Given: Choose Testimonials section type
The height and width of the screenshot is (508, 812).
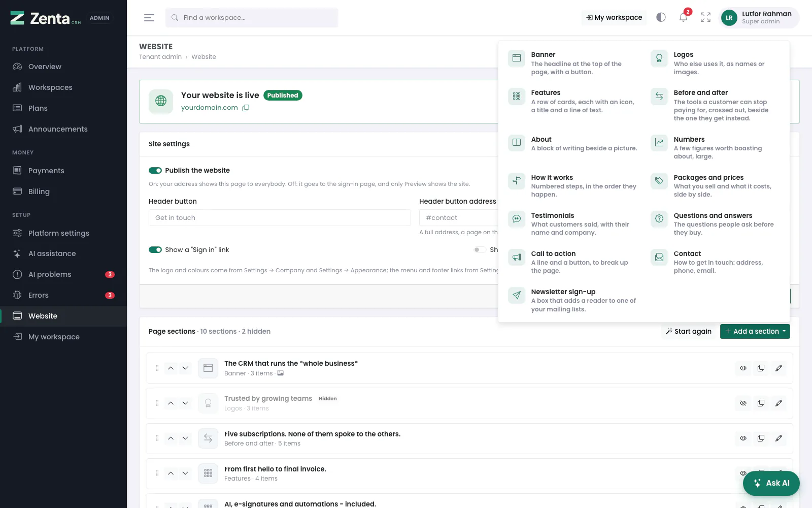Looking at the screenshot, I should click(573, 224).
